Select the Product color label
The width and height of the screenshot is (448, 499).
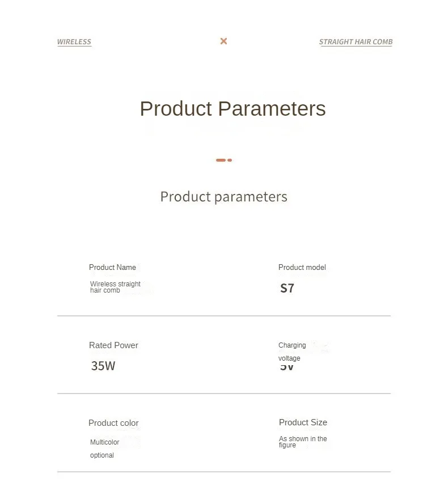(113, 423)
